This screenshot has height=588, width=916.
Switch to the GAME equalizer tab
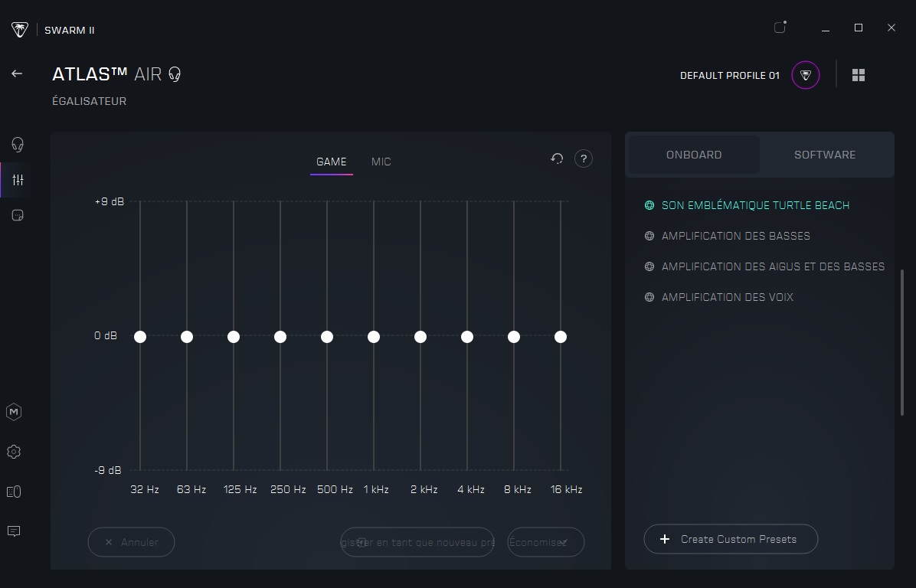[x=332, y=162]
